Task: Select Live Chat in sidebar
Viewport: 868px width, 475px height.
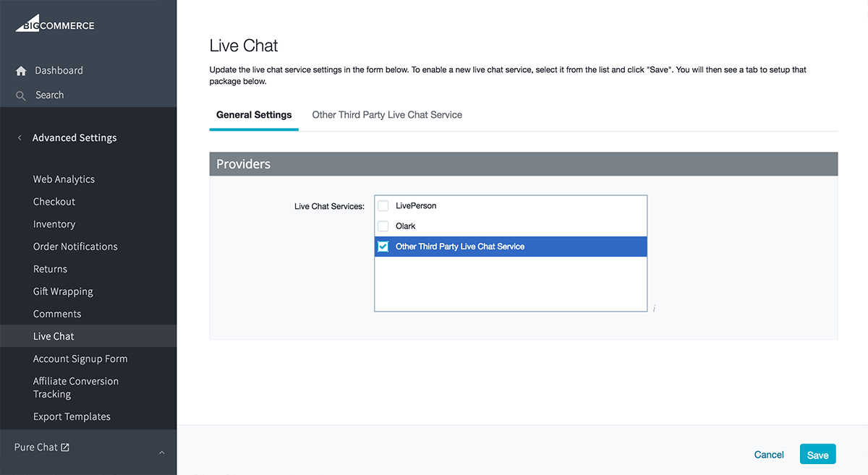Action: [x=88, y=336]
